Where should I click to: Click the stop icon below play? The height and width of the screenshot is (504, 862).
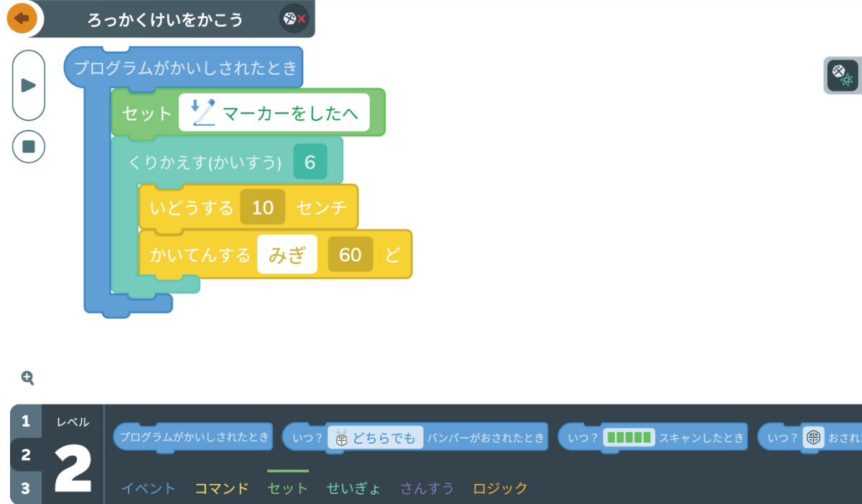point(28,146)
